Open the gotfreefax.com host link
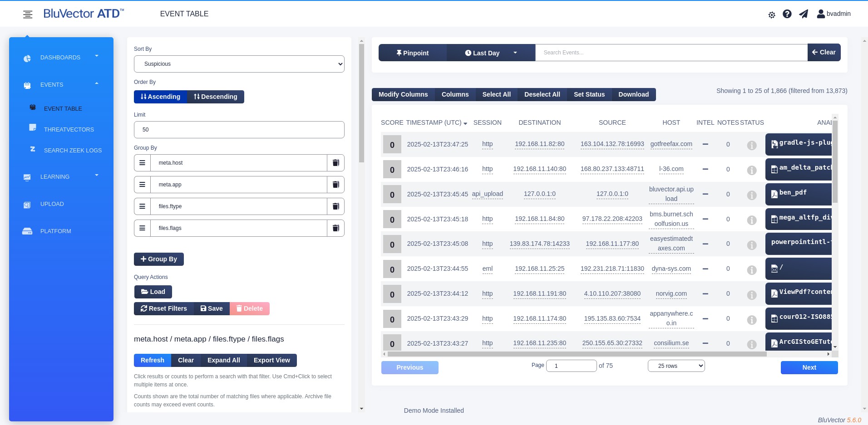Image resolution: width=868 pixels, height=425 pixels. click(671, 144)
